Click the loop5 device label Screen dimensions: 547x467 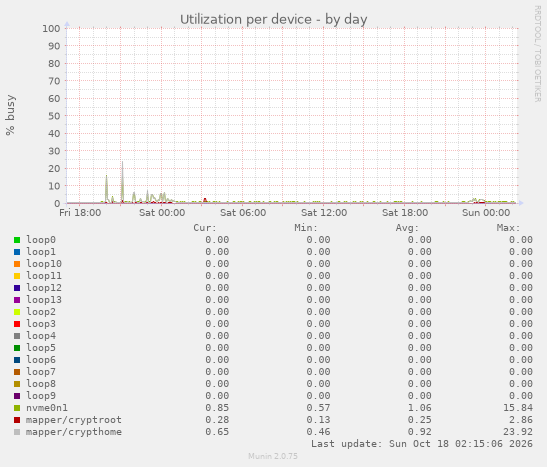41,348
